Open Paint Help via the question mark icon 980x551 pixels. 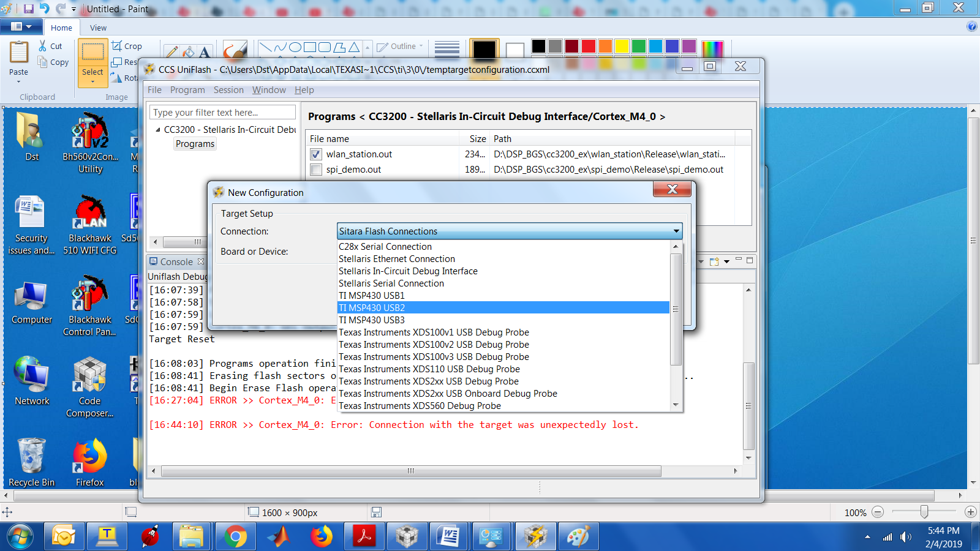(x=971, y=26)
